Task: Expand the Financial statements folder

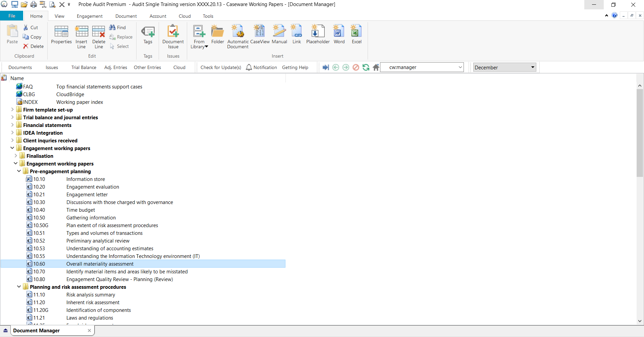Action: pyautogui.click(x=12, y=125)
